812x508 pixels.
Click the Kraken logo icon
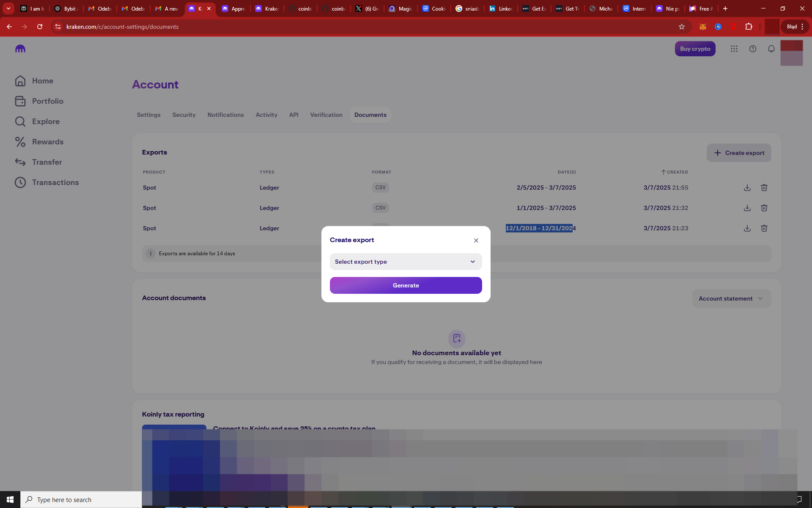(20, 49)
